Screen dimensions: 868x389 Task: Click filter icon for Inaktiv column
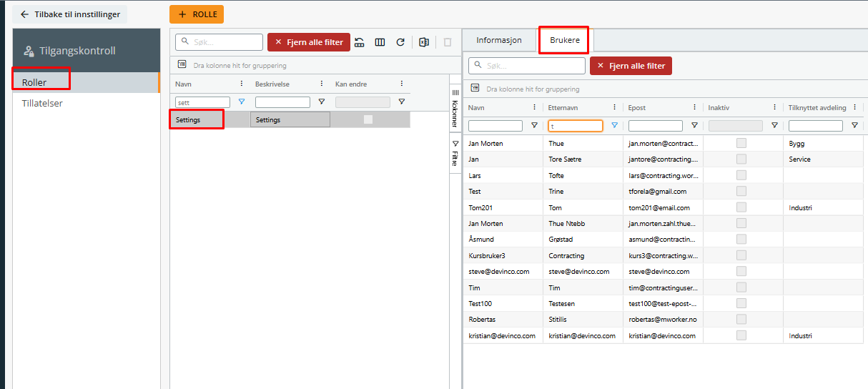pos(774,125)
